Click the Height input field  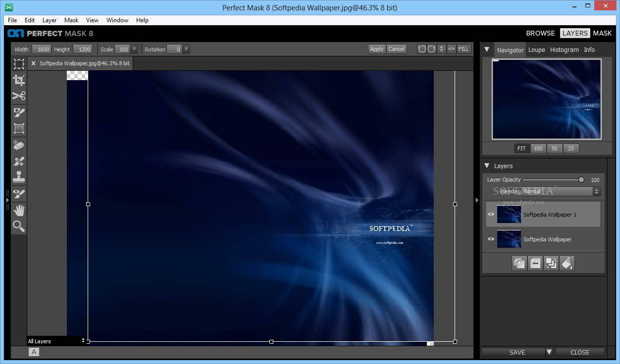click(83, 49)
